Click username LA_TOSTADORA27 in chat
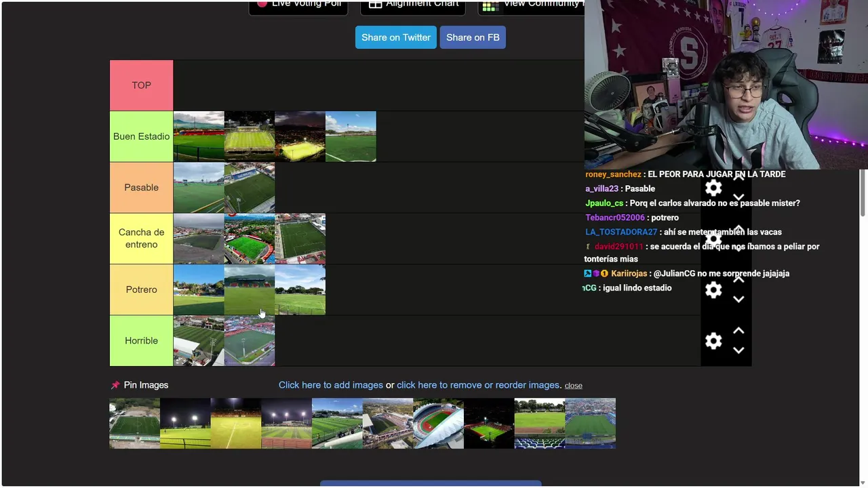The image size is (868, 488). click(x=621, y=232)
